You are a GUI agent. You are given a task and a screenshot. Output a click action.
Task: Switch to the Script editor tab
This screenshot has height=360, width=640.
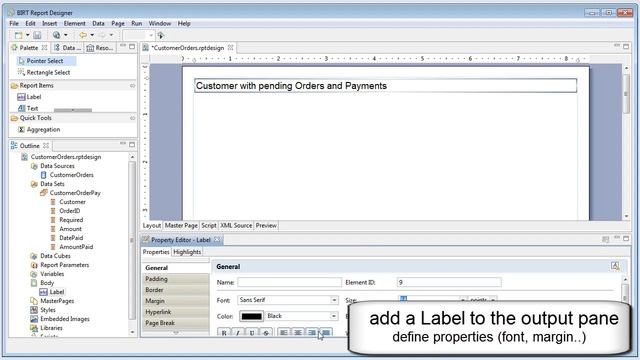click(x=209, y=225)
